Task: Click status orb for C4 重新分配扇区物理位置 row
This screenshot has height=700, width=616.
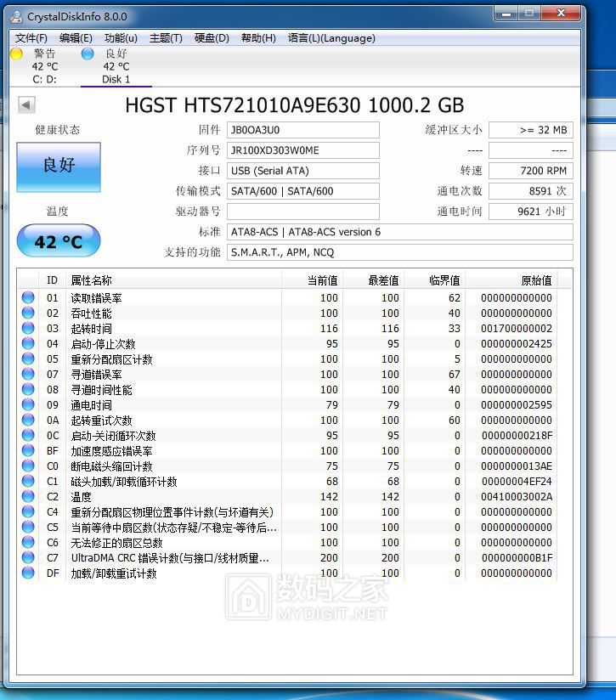Action: tap(28, 511)
